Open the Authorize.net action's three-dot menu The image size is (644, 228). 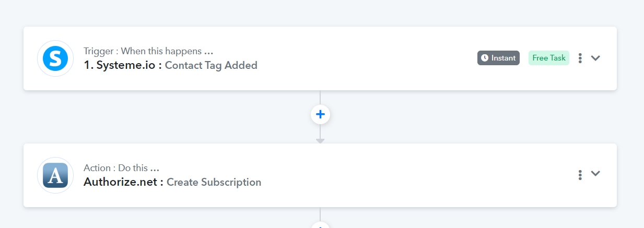coord(580,175)
